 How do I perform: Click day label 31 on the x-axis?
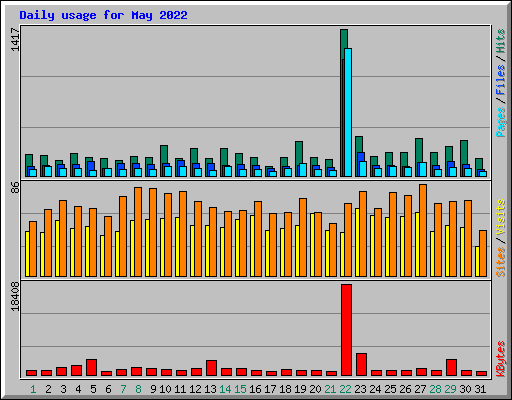(480, 389)
